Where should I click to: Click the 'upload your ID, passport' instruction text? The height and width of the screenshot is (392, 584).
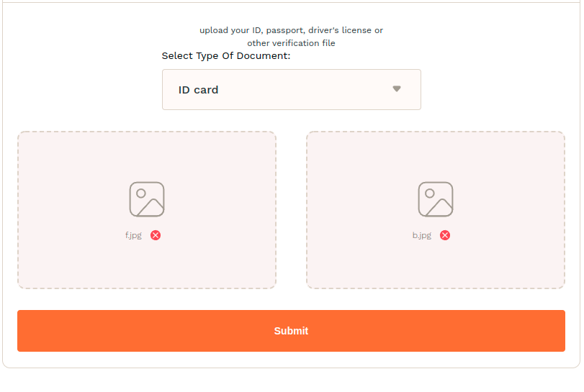(291, 30)
